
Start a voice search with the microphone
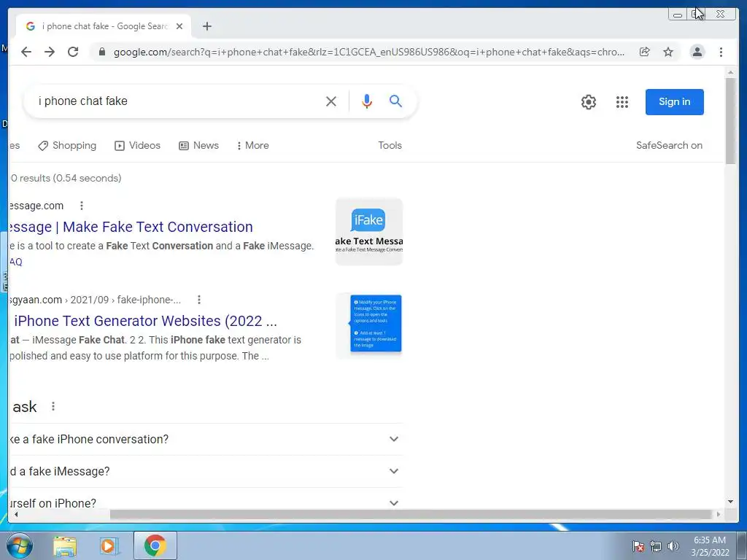[367, 101]
